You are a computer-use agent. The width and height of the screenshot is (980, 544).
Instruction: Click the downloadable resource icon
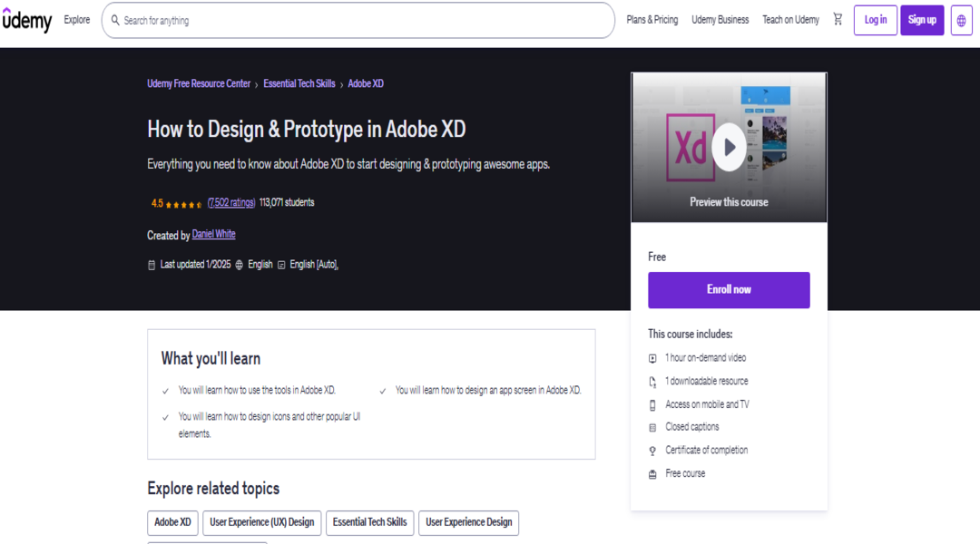[652, 382]
